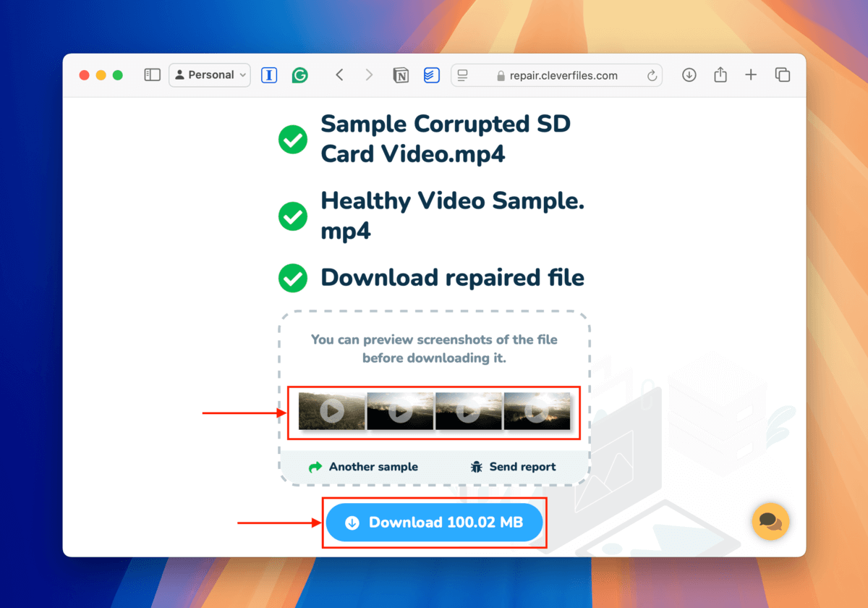Show the tab overview icon

(x=782, y=75)
